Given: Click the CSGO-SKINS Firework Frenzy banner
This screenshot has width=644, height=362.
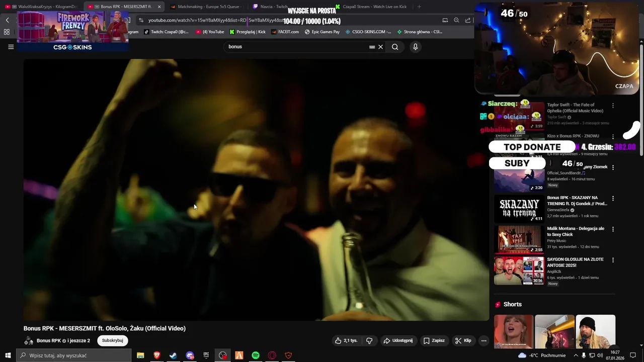Looking at the screenshot, I should 73,31.
